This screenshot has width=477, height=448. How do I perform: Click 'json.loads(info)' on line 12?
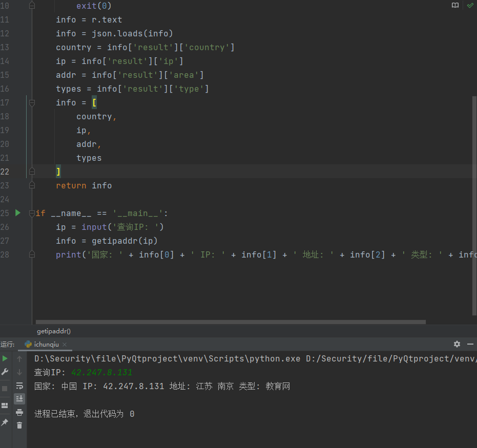coord(132,33)
